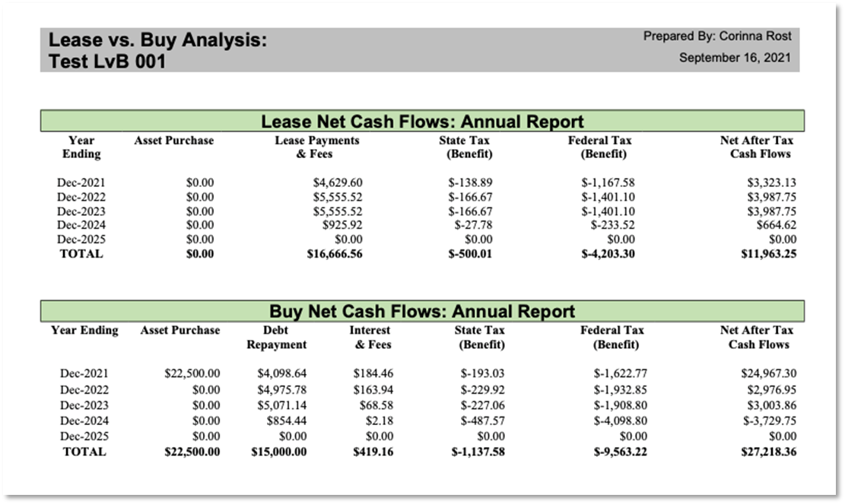The image size is (845, 504).
Task: Click the $419.16 interest and fees total
Action: coord(373,452)
